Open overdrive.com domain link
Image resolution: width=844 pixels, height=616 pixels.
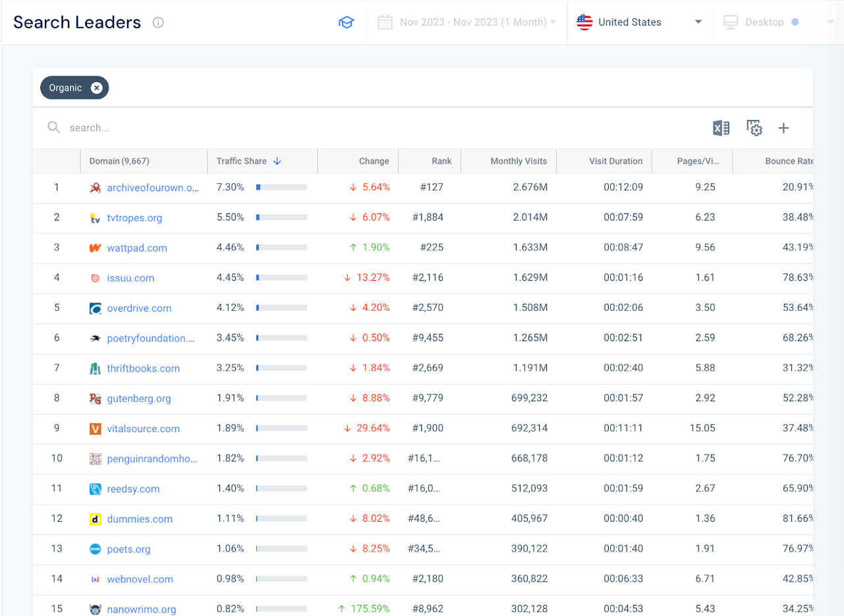(139, 308)
